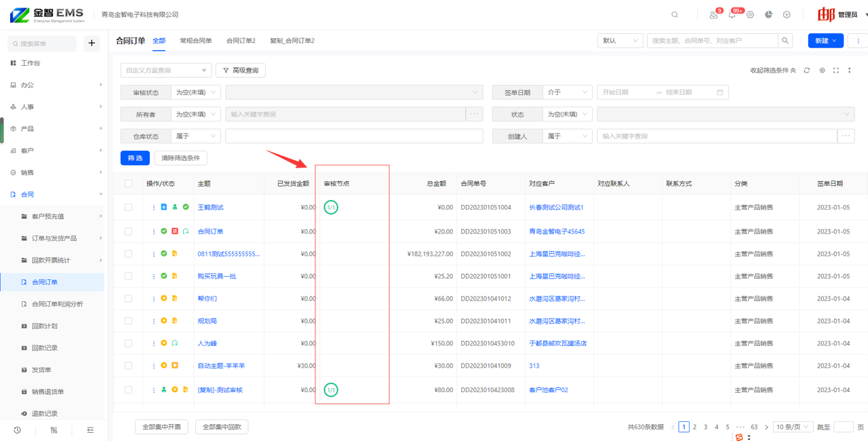Switch to the 合同订单2 tab
The width and height of the screenshot is (868, 441).
click(x=241, y=41)
